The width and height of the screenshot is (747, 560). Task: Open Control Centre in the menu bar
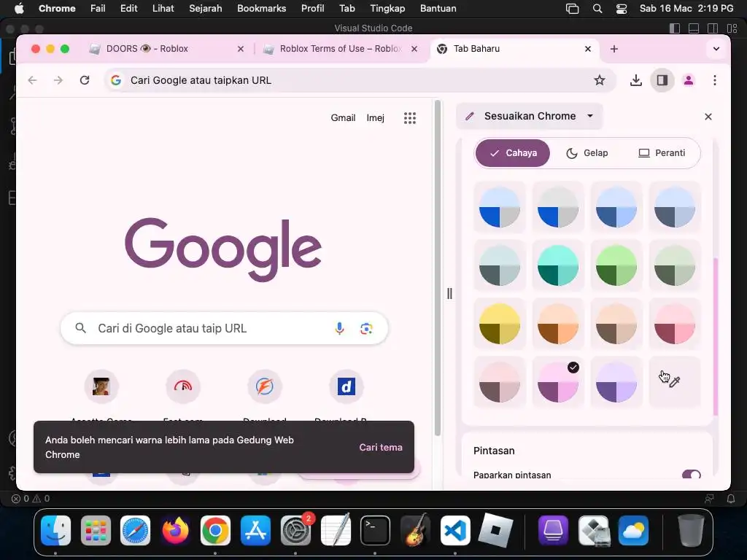tap(622, 9)
